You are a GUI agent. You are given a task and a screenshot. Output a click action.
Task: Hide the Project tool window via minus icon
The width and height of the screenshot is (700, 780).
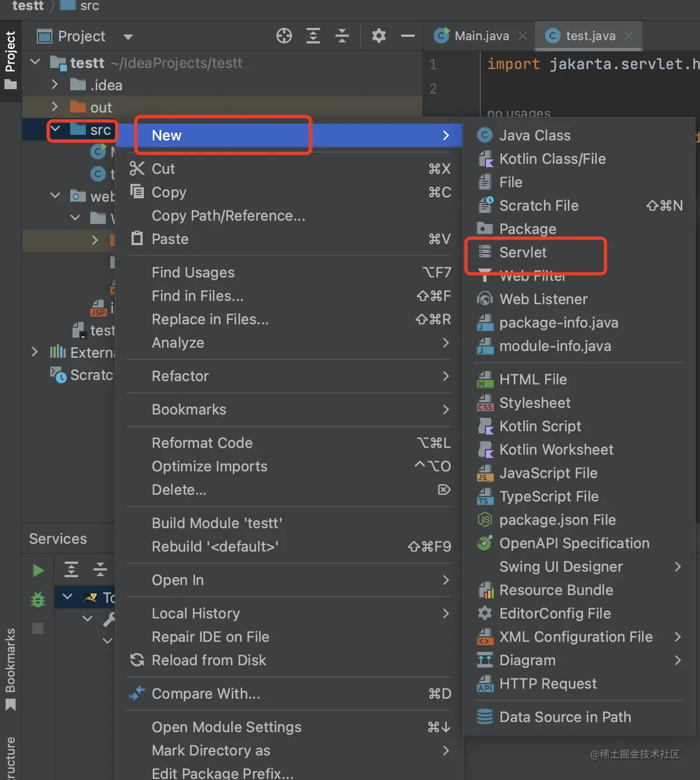tap(408, 36)
